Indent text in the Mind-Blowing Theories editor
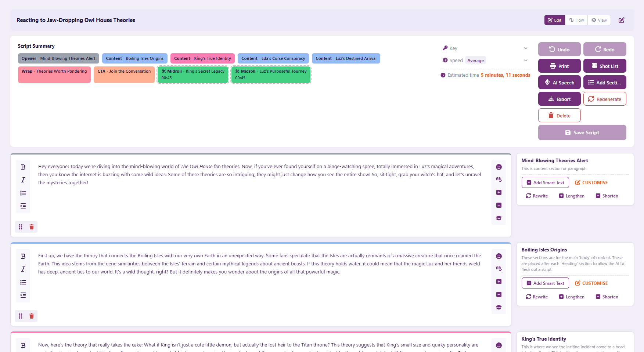644x352 pixels. click(23, 206)
